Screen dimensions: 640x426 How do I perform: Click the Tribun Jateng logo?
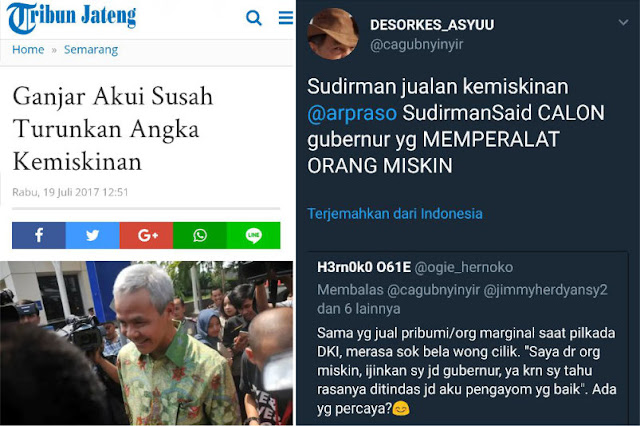(x=71, y=18)
